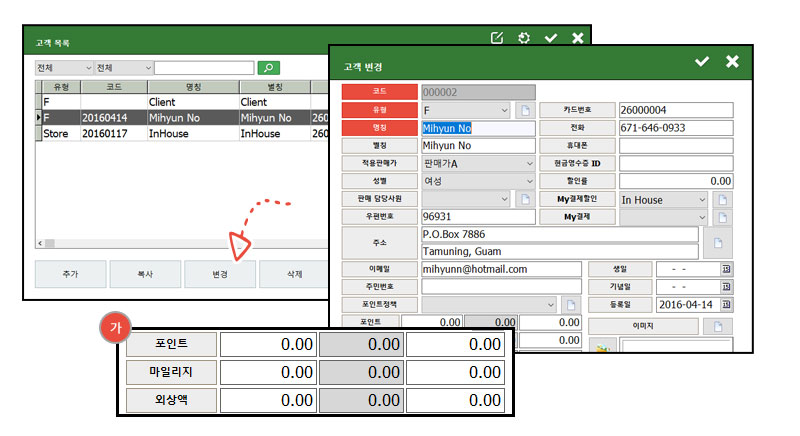Viewport: 800px width, 436px height.
Task: Click the 외상액 label in enlarged callout
Action: pyautogui.click(x=171, y=400)
